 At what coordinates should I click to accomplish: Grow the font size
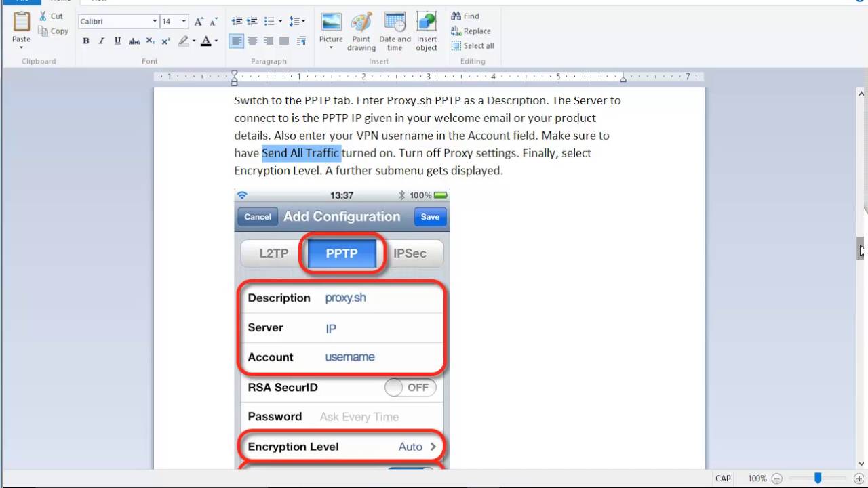[x=199, y=22]
